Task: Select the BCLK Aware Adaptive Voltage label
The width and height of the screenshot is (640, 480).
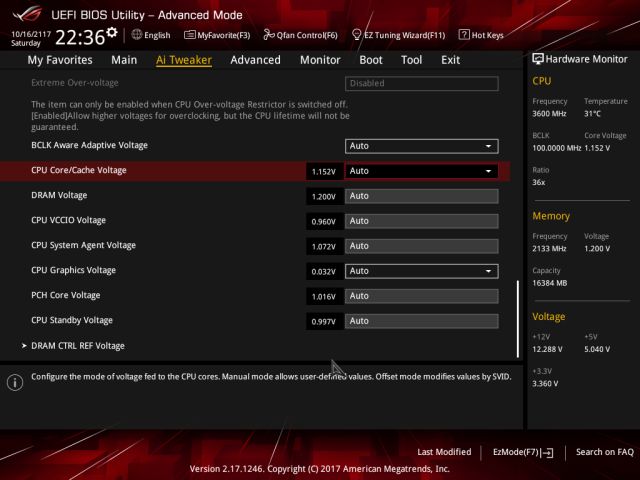Action: tap(89, 145)
